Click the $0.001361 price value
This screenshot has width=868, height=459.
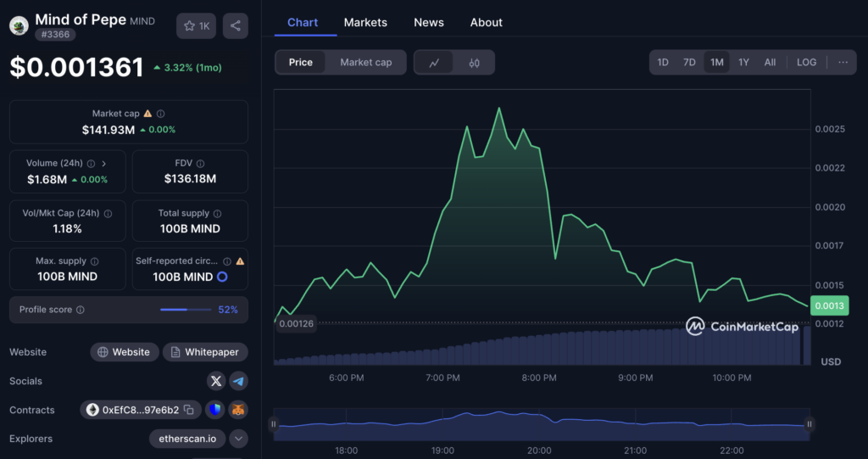click(x=77, y=67)
